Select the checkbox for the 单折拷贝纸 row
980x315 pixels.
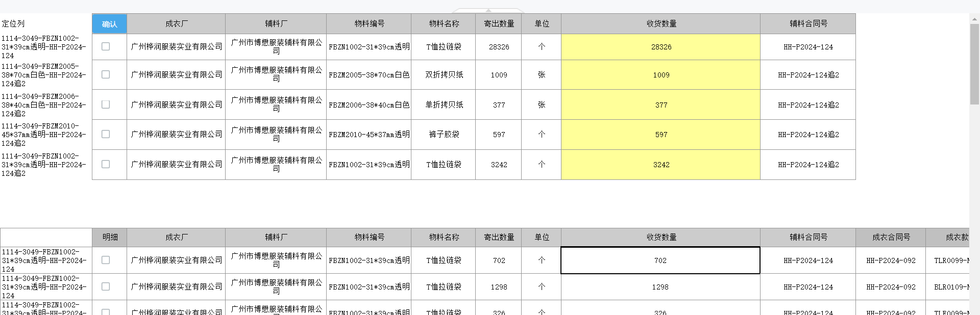pos(106,104)
